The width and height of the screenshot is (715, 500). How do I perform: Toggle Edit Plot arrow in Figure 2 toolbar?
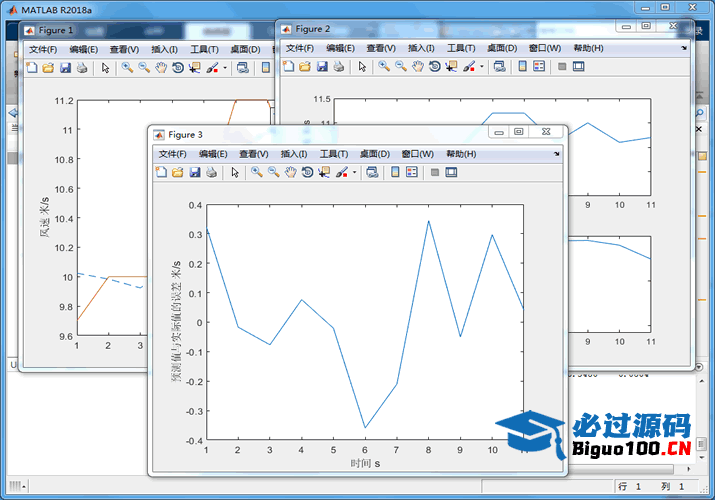pos(361,67)
